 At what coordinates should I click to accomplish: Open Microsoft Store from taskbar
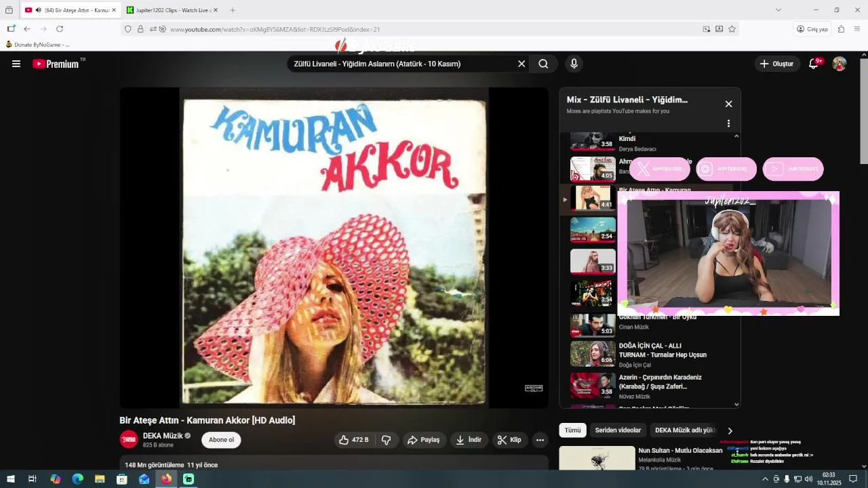[122, 479]
